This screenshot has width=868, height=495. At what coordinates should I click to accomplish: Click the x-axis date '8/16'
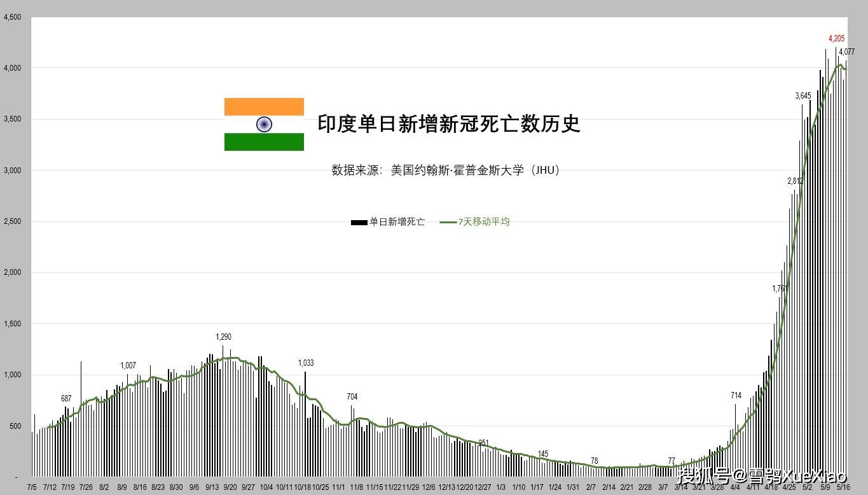140,487
